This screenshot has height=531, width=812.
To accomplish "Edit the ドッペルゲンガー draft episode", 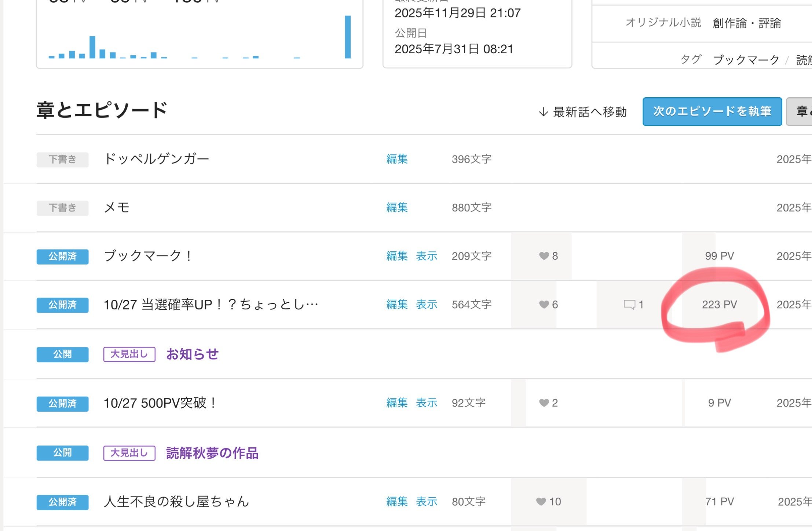I will click(397, 159).
